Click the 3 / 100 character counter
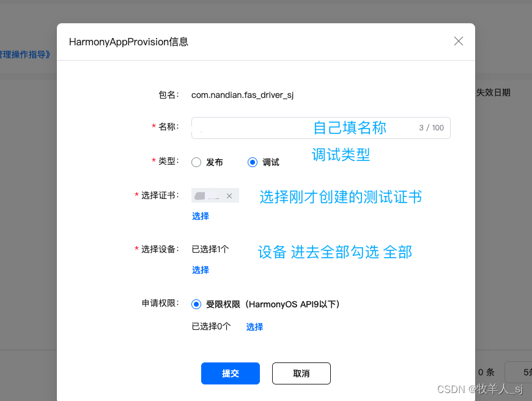Screen dimensions: 532x401 click(431, 128)
